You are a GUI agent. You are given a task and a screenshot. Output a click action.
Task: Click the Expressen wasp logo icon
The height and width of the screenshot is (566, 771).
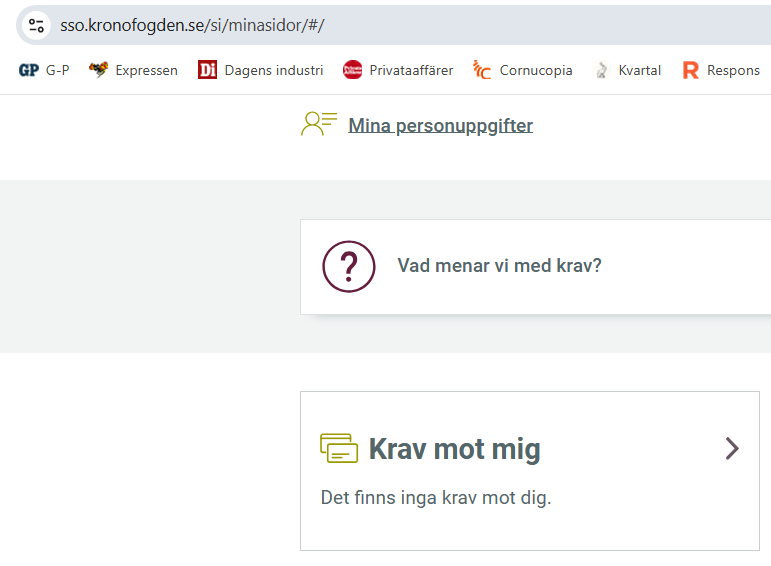coord(98,70)
